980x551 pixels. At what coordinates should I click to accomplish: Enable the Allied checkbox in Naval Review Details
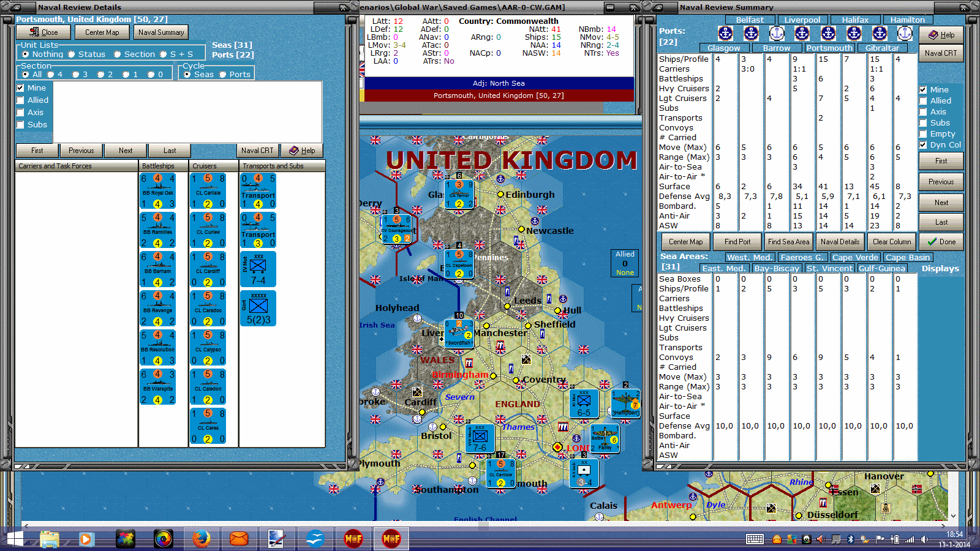coord(21,100)
